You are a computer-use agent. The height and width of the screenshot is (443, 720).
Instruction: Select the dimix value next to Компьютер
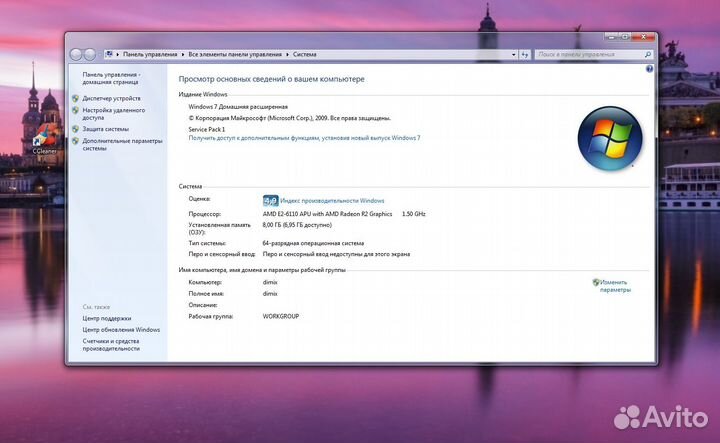(x=270, y=282)
